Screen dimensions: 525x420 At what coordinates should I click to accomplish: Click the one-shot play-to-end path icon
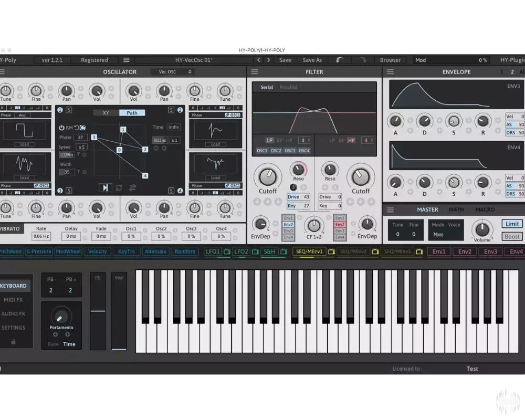[105, 187]
